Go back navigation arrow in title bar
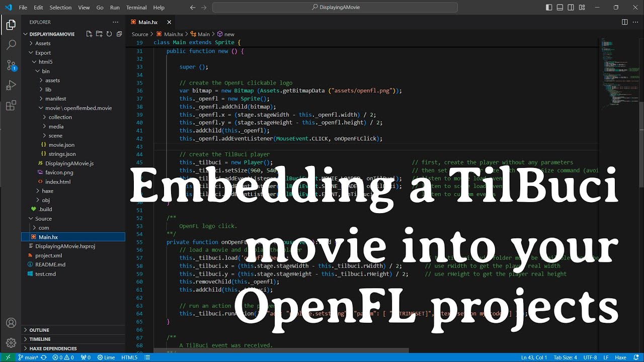Viewport: 644px width, 362px height. click(193, 8)
